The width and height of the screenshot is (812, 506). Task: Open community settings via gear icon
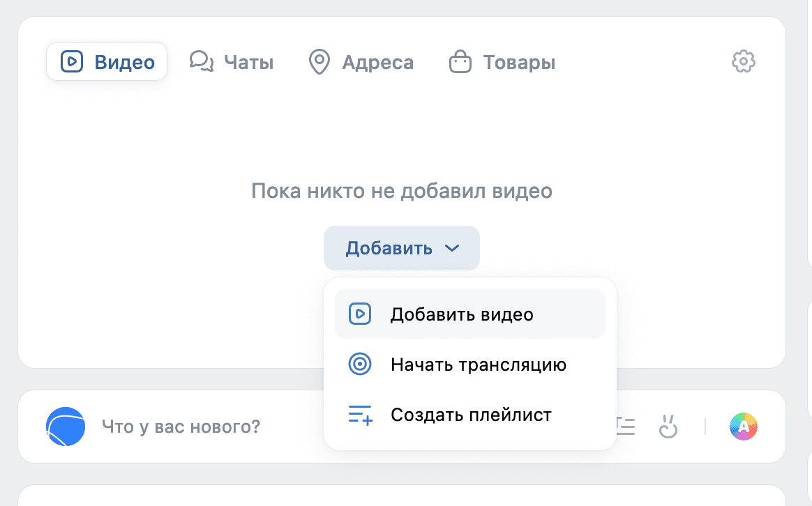tap(743, 61)
